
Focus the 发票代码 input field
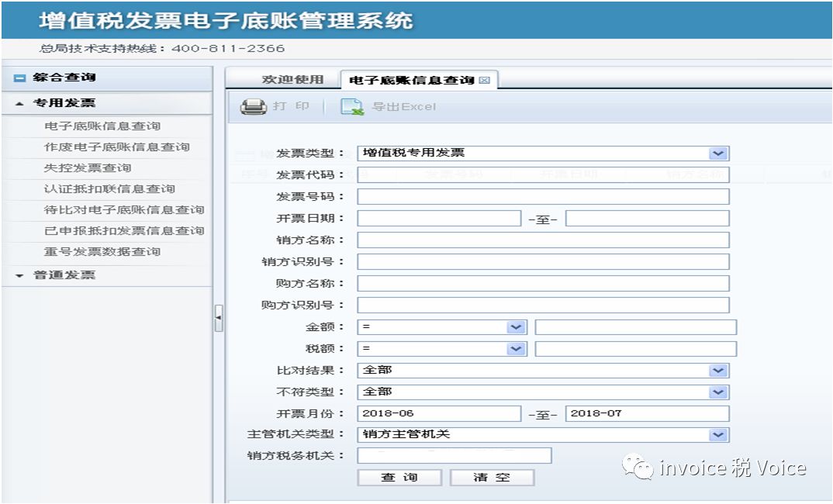[x=543, y=174]
